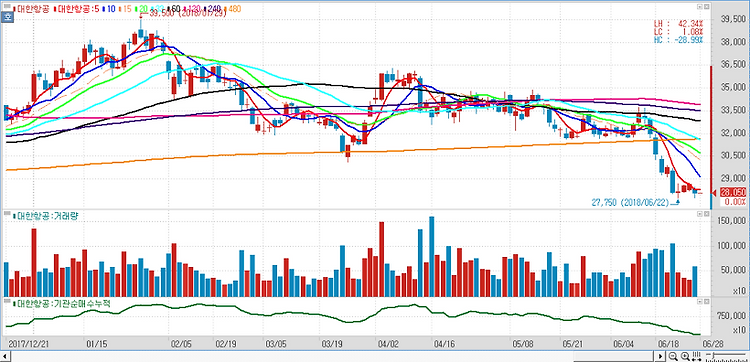
Task: Click the zoom out magnifier icon
Action: 673,356
